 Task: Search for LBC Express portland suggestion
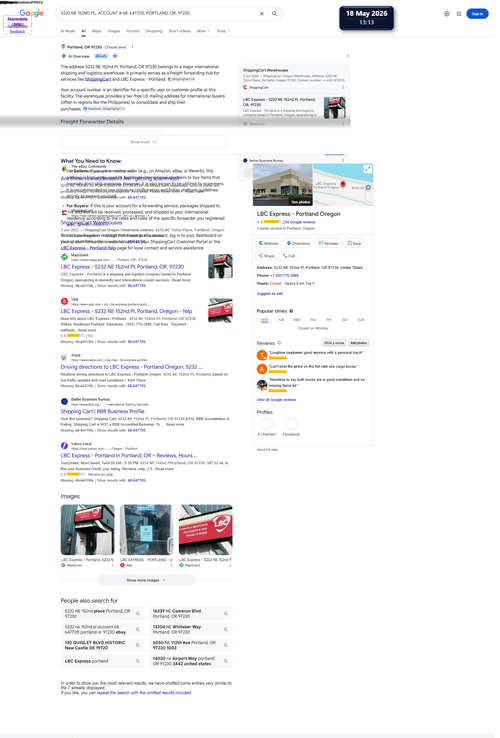[102, 661]
